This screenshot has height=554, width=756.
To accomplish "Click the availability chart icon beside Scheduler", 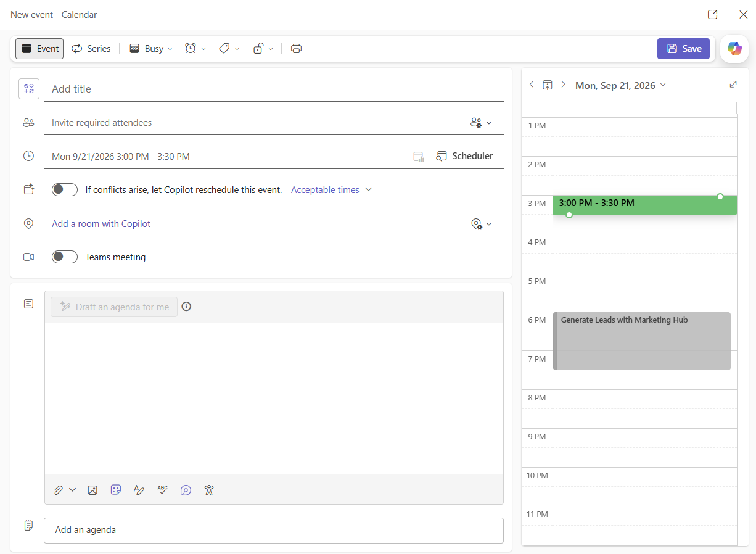I will [419, 157].
